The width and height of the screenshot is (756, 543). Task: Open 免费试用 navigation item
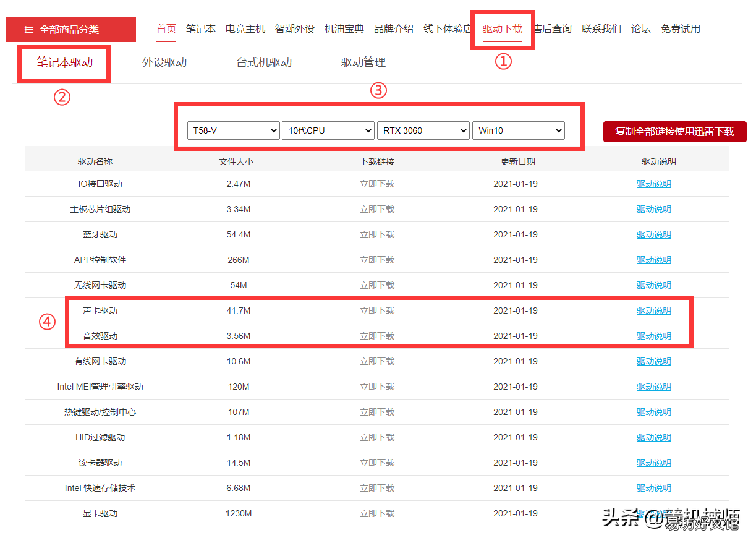pyautogui.click(x=681, y=28)
